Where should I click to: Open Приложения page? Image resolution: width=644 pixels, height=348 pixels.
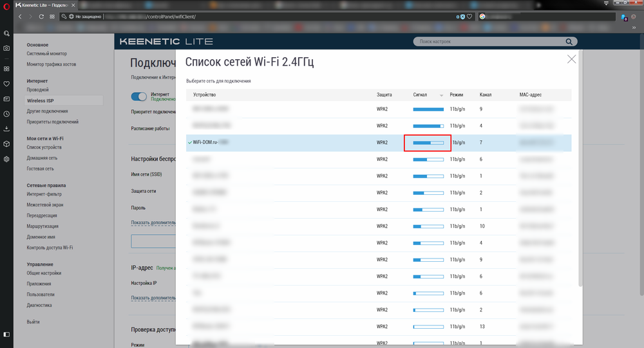click(x=39, y=284)
